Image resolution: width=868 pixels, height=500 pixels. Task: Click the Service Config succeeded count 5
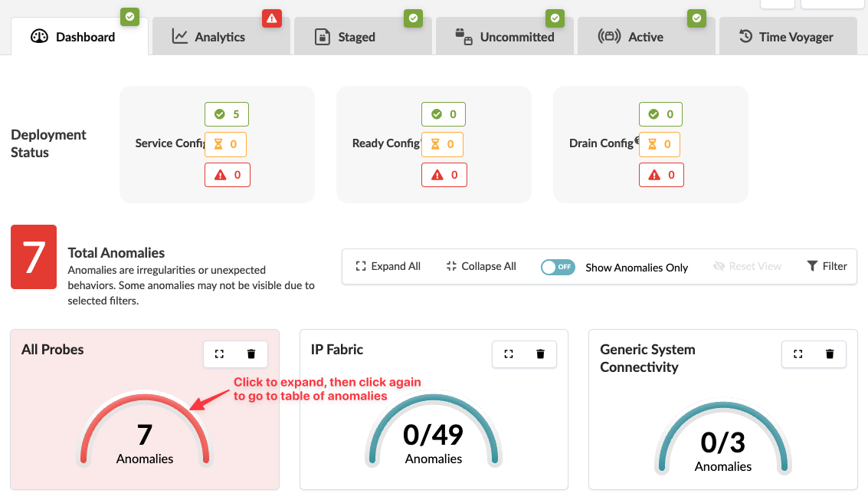pos(227,114)
